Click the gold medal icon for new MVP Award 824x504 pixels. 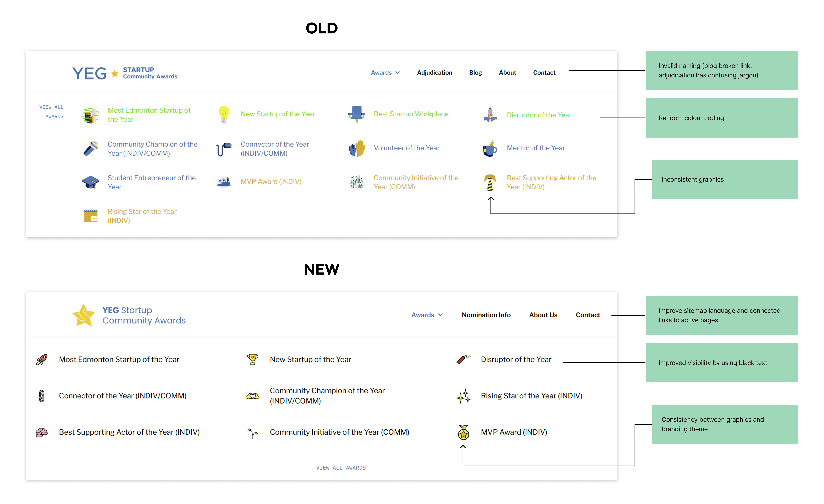464,433
